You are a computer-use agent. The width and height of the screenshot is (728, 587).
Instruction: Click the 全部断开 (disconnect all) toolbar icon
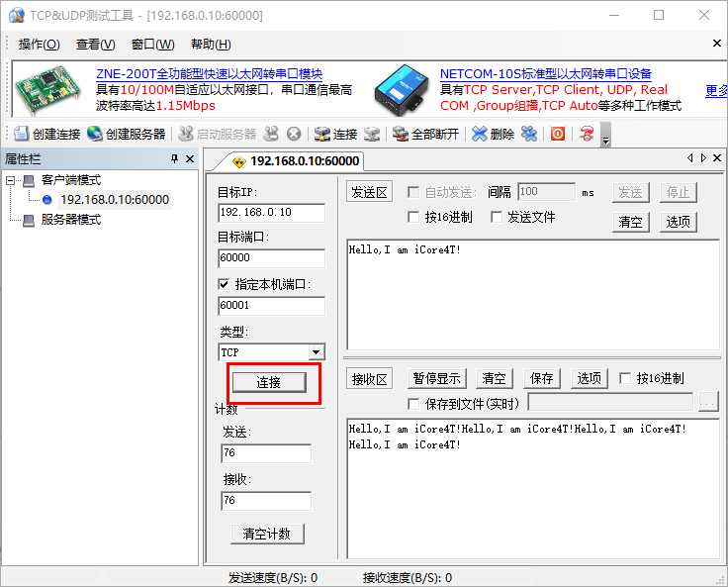[400, 134]
